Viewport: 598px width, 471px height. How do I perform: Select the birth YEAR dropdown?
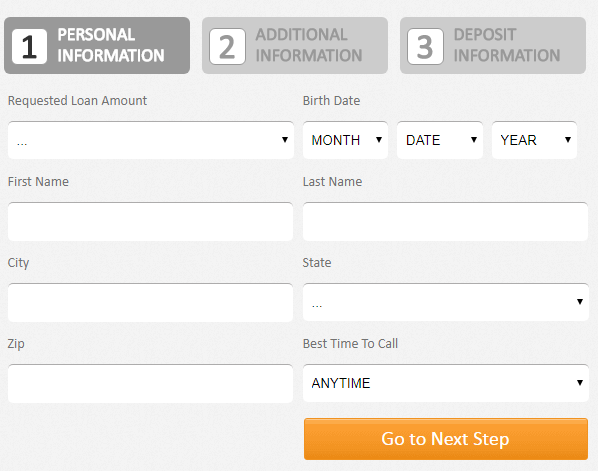point(534,140)
